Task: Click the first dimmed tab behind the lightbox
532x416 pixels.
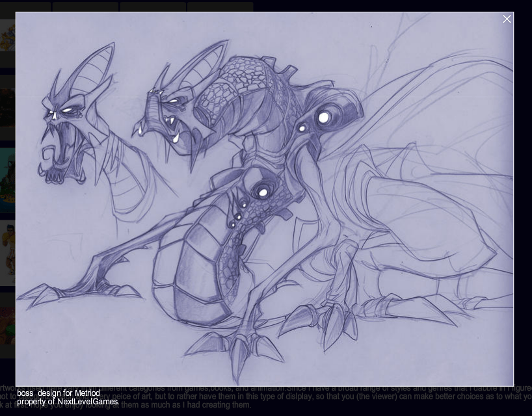Action: [26, 6]
